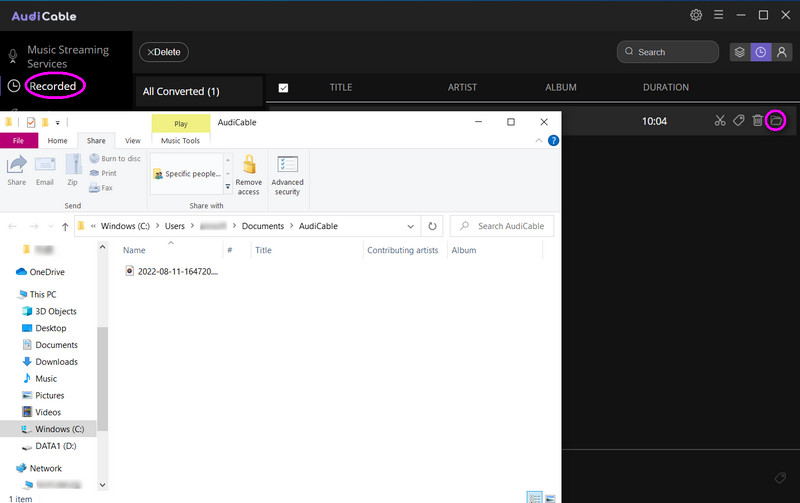Switch to Share ribbon tab
This screenshot has width=800, height=503.
point(96,141)
